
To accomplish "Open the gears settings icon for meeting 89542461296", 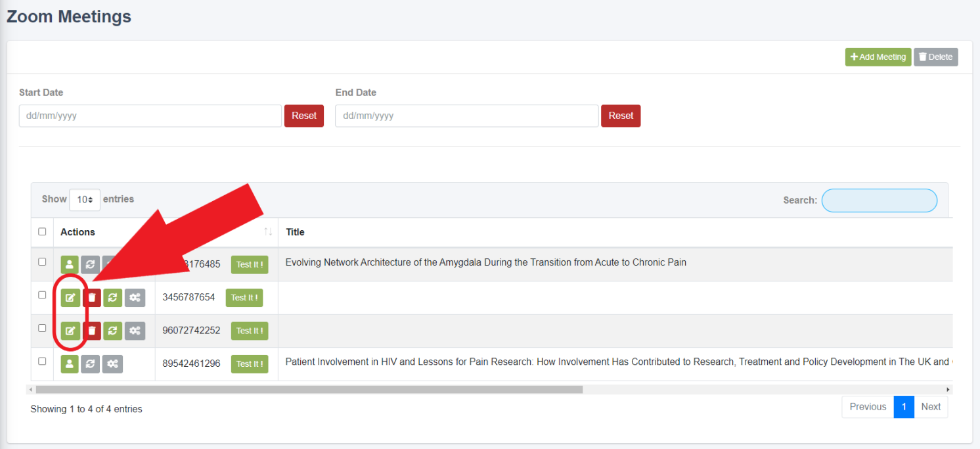I will click(x=112, y=364).
